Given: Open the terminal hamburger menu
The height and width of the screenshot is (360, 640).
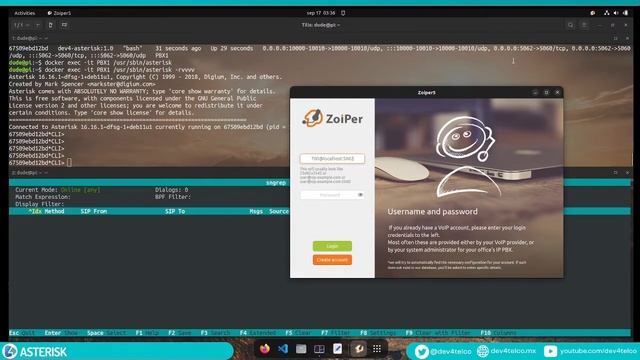Looking at the screenshot, I should point(584,25).
